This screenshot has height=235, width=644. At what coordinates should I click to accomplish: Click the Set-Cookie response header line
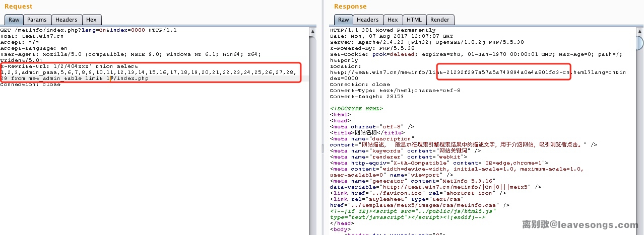476,57
